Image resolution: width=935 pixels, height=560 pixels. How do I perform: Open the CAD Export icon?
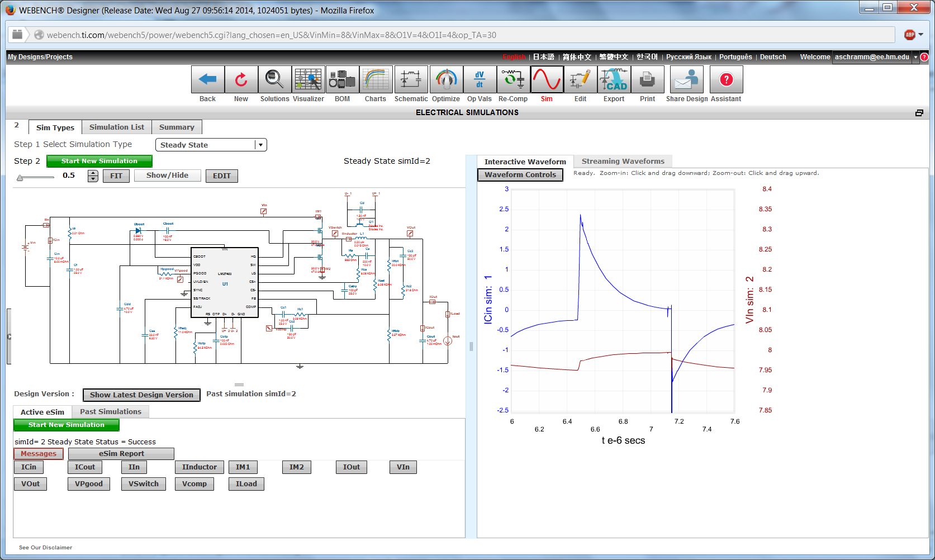pyautogui.click(x=614, y=79)
